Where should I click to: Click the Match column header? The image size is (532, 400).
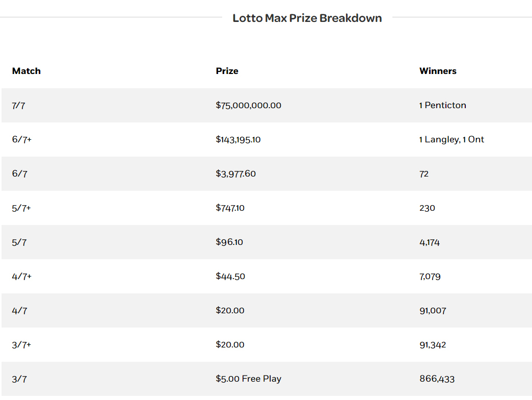pyautogui.click(x=26, y=71)
